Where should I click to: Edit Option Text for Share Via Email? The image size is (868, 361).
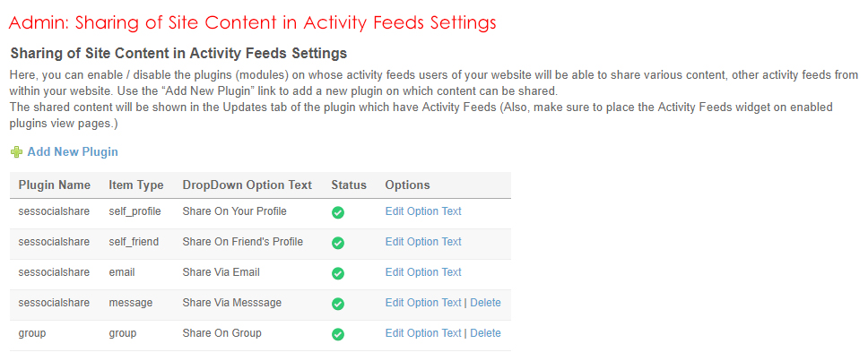point(423,272)
